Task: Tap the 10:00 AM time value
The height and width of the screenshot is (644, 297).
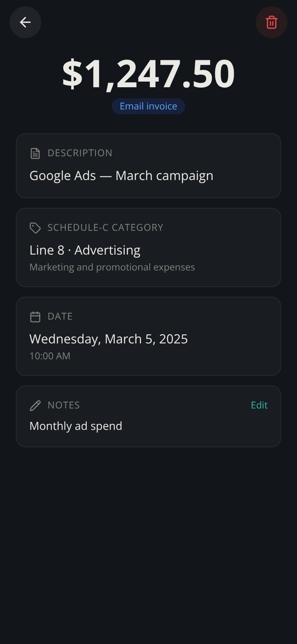Action: [x=50, y=356]
